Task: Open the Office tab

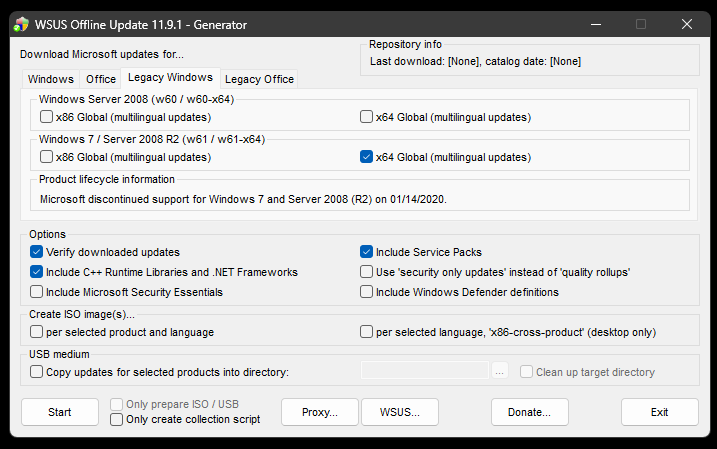Action: 101,79
